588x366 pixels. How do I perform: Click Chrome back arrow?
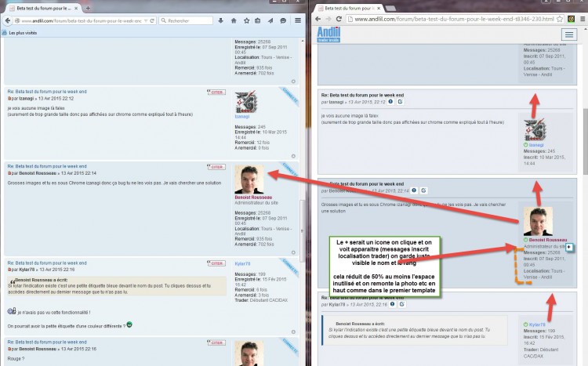[318, 19]
